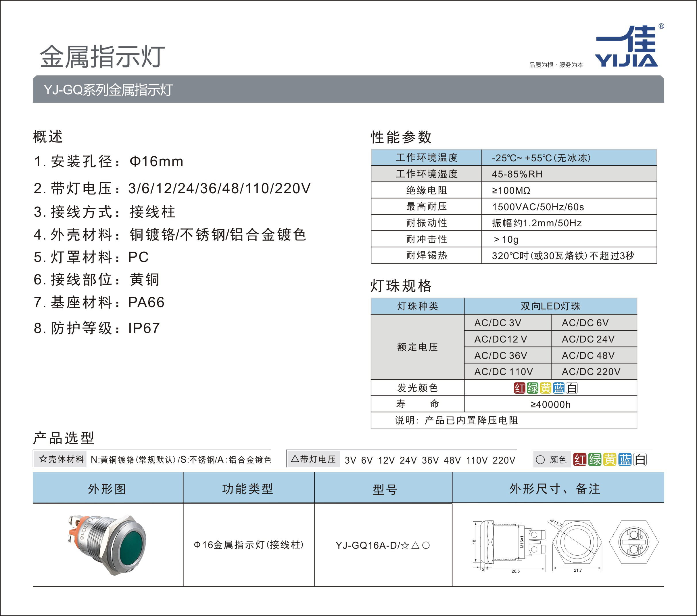697x616 pixels.
Task: Select the text N:黄铜镀铬(常规默认)/S:不锈钢/A:铝合金镀色
Action: coord(181,460)
